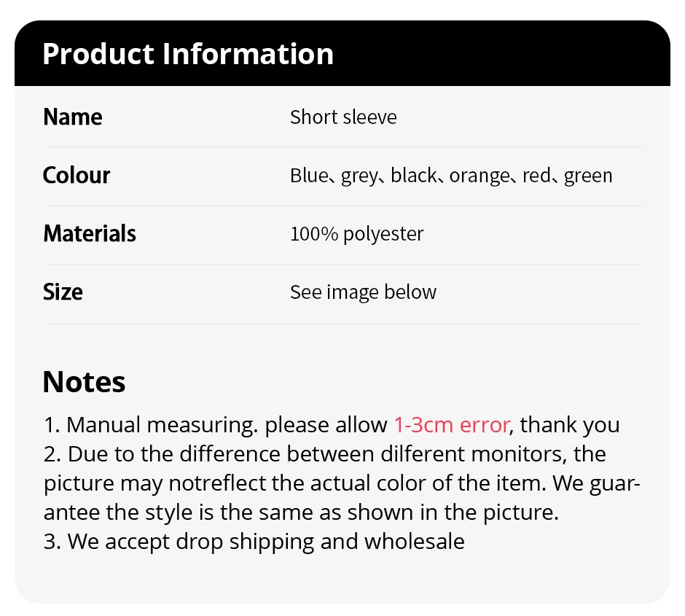Select the Materials row label
Image resolution: width=685 pixels, height=616 pixels.
[x=90, y=234]
